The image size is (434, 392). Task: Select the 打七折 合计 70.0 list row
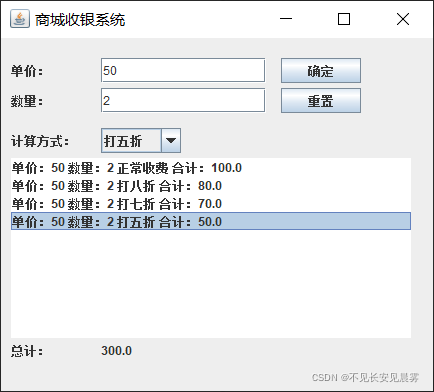[211, 204]
